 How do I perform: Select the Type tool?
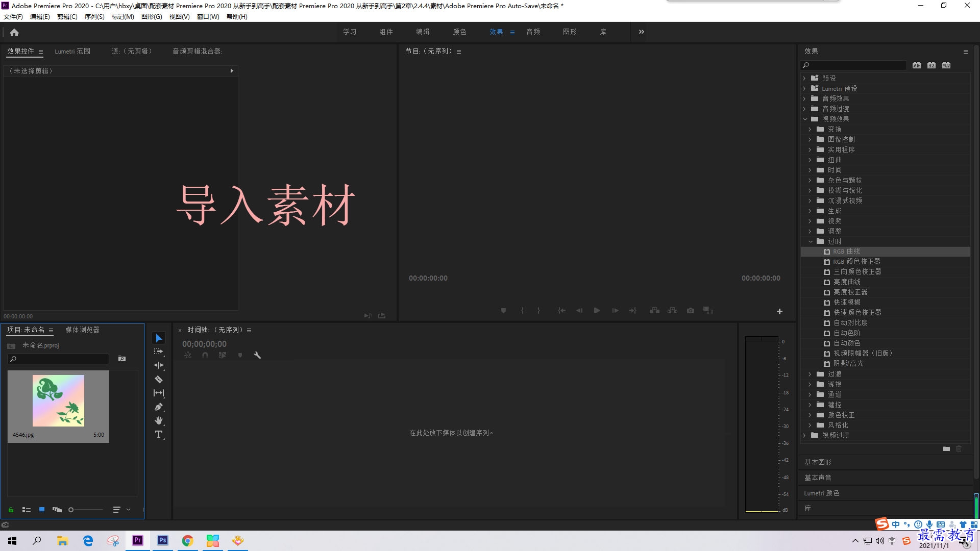(159, 435)
